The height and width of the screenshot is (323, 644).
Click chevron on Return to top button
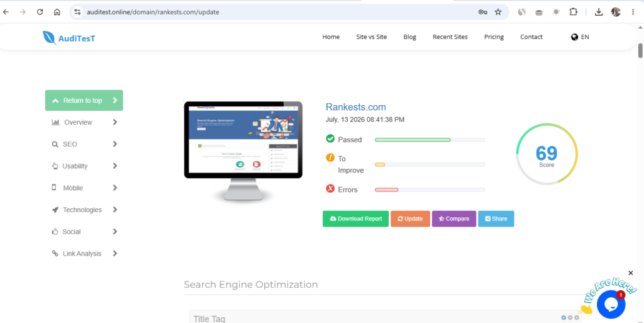(x=115, y=100)
